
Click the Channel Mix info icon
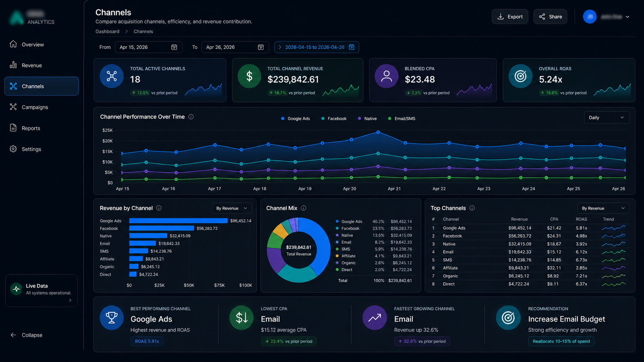coord(304,208)
